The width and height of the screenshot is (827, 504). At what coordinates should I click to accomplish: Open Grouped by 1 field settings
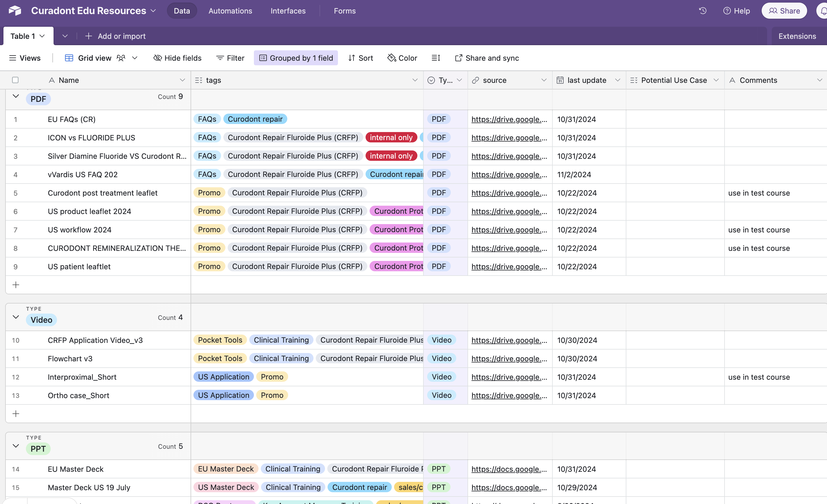pos(296,58)
